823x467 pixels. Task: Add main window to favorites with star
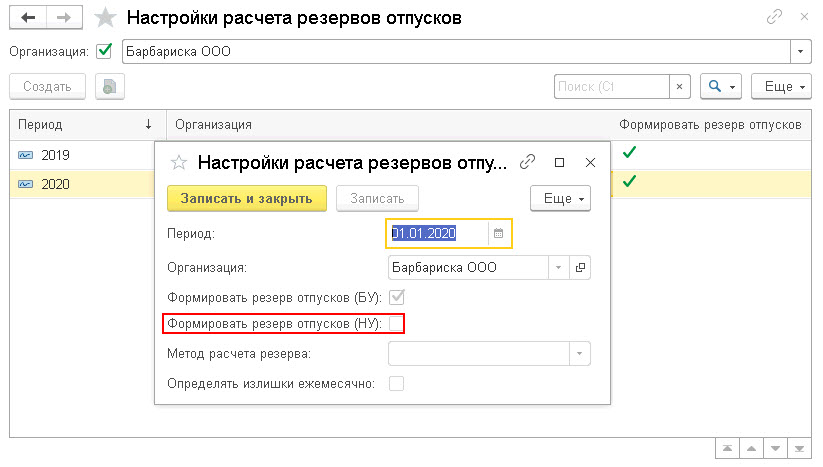105,18
